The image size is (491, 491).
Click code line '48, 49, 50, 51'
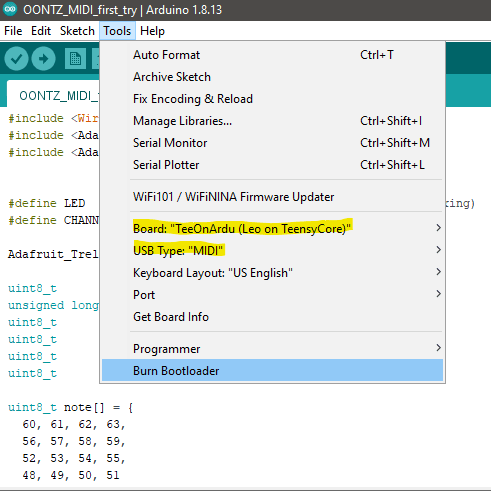(71, 475)
